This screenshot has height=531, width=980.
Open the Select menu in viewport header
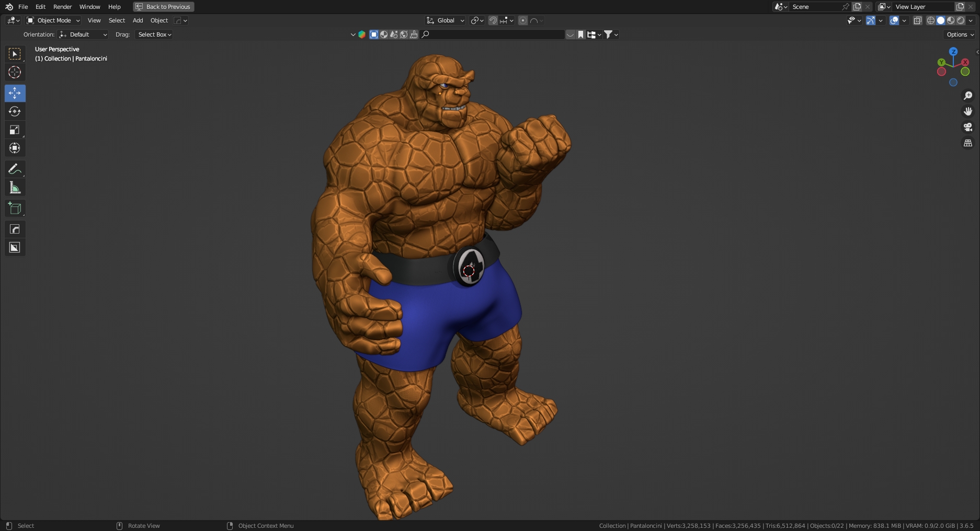pyautogui.click(x=117, y=20)
